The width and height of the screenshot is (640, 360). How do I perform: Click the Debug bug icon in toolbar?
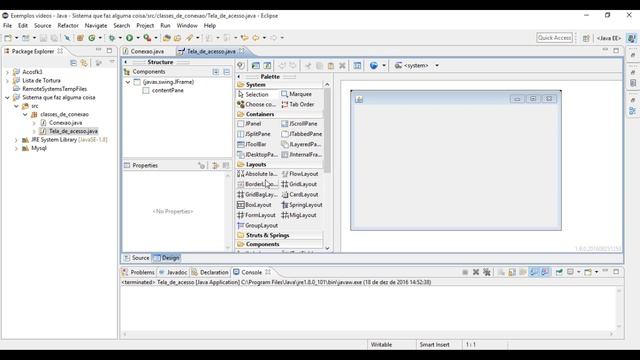[x=111, y=38]
